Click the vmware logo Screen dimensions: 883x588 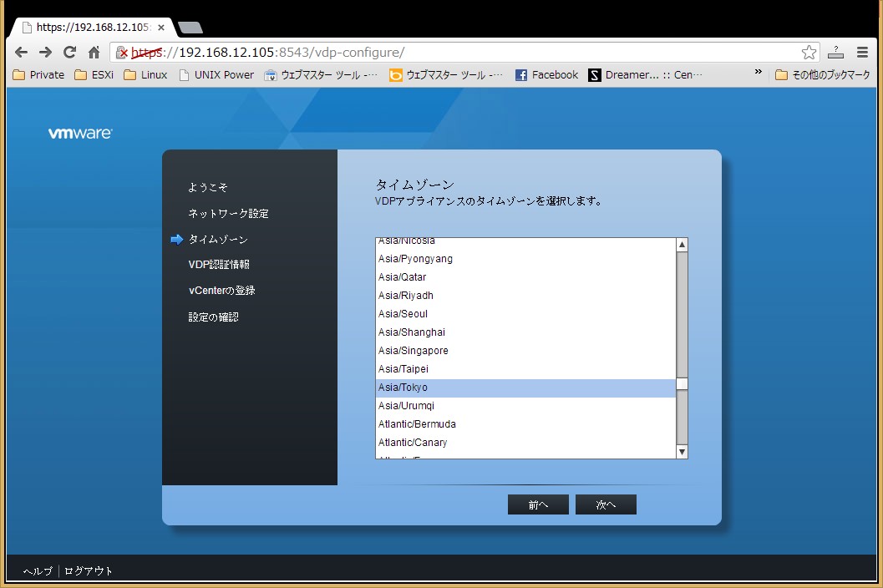80,134
